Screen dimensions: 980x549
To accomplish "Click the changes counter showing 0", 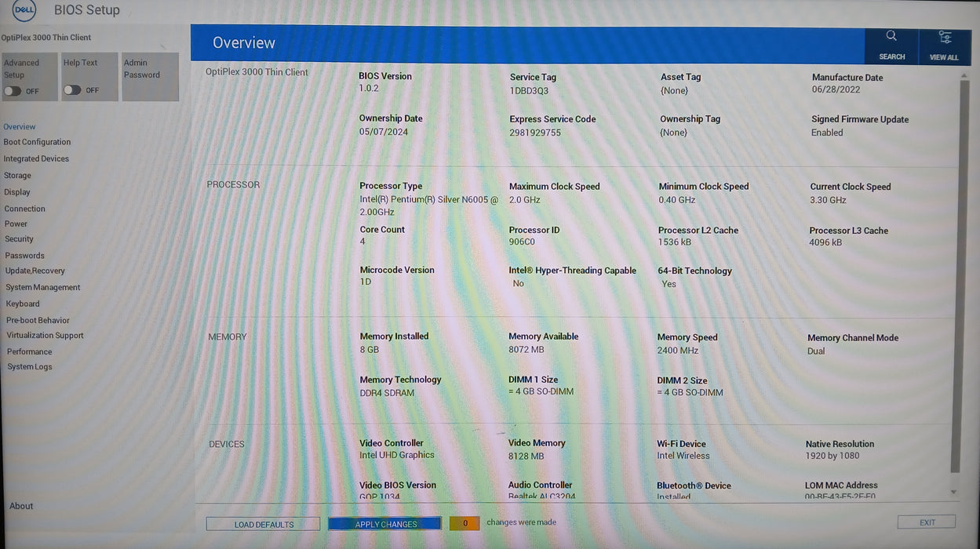I will click(x=464, y=523).
